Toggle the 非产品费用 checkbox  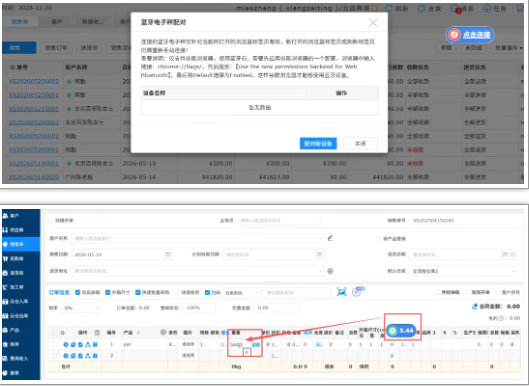click(379, 239)
